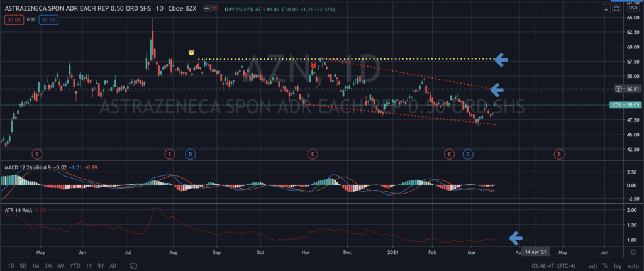The height and width of the screenshot is (271, 644).
Task: Click the H50.47 high value
Action: click(252, 9)
